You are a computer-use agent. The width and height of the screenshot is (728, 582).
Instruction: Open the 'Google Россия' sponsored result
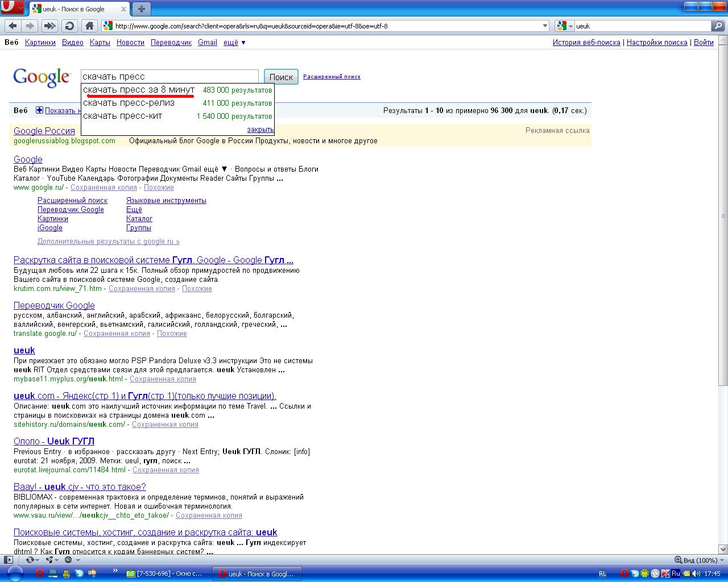pyautogui.click(x=44, y=131)
